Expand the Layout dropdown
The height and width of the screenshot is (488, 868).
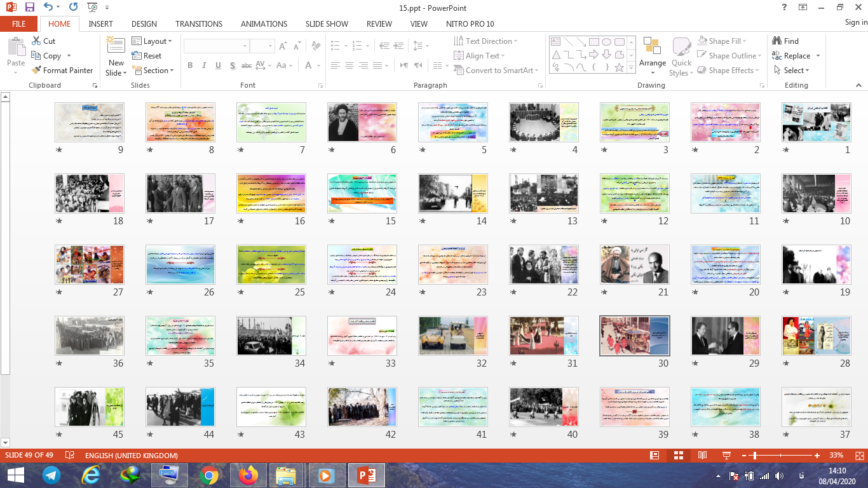click(x=152, y=41)
